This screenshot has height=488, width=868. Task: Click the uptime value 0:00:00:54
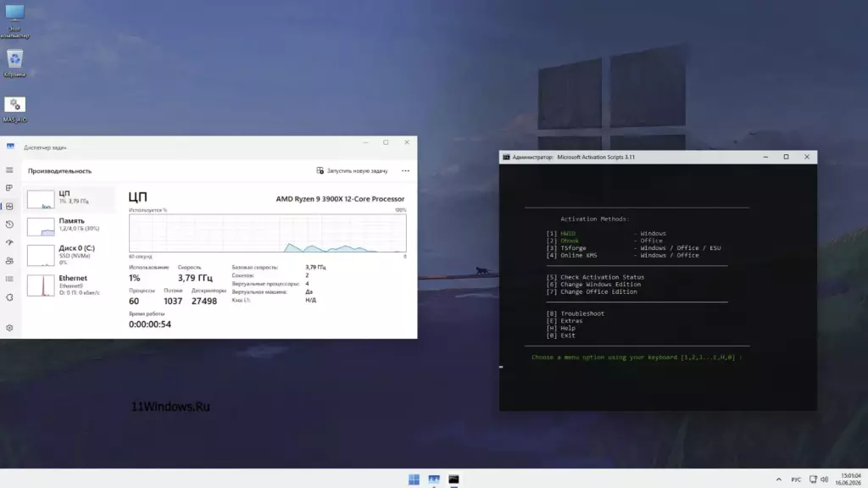149,324
